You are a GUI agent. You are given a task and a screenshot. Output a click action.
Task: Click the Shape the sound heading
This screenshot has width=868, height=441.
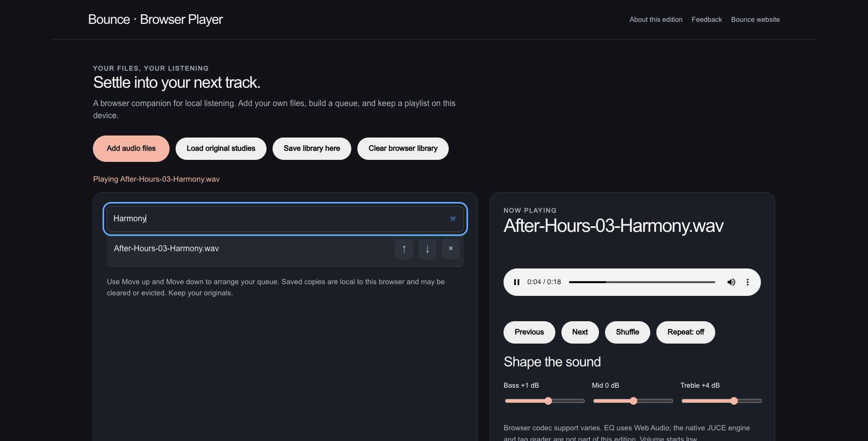pyautogui.click(x=552, y=362)
